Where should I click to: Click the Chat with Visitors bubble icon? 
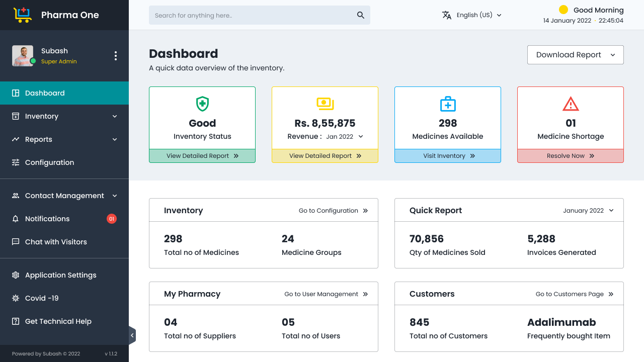point(16,242)
